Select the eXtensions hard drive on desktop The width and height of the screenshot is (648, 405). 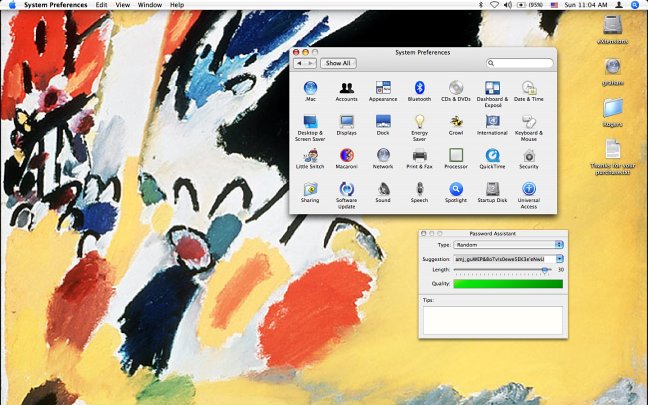(x=612, y=29)
